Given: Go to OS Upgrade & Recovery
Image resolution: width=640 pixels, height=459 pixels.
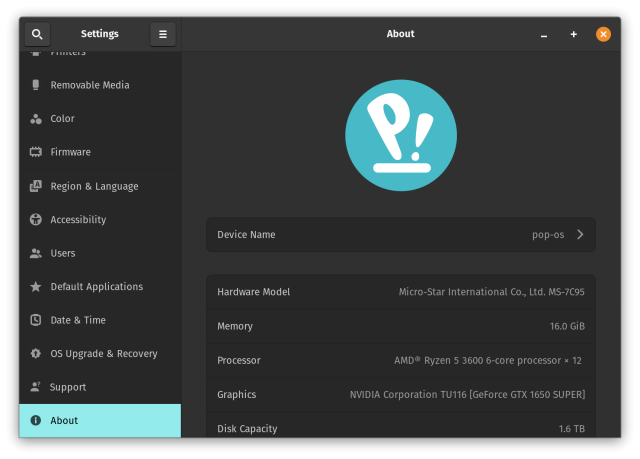Looking at the screenshot, I should click(100, 353).
